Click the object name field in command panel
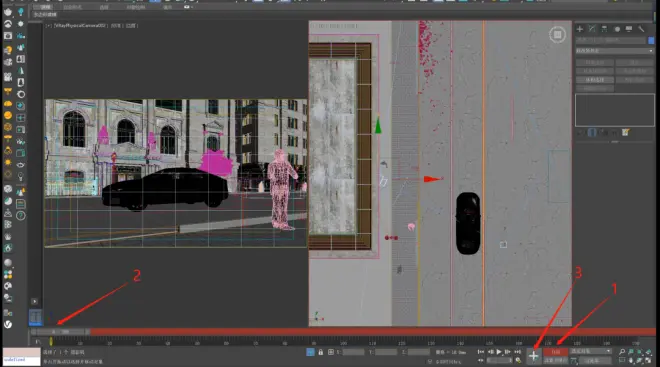This screenshot has height=367, width=660. (x=610, y=40)
